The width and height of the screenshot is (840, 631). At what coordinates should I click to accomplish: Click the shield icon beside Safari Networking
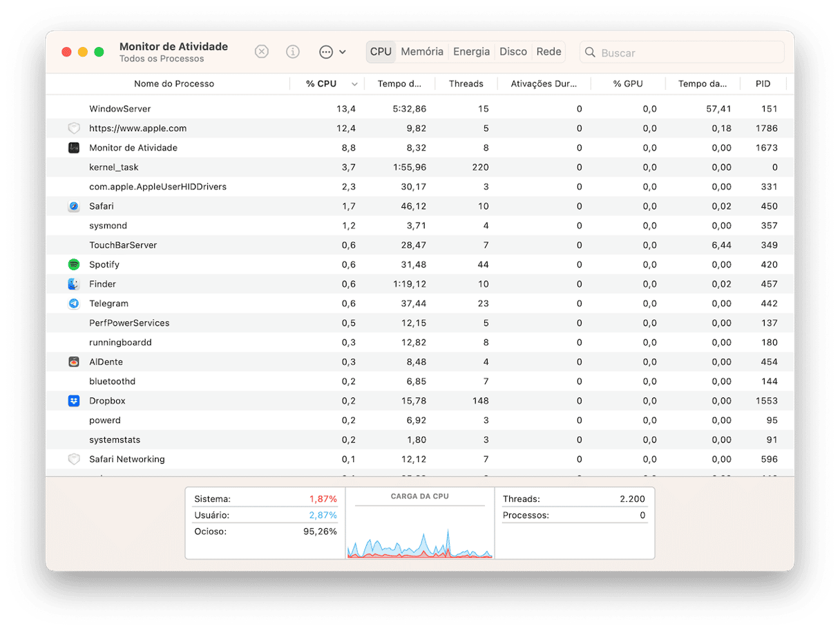click(74, 460)
